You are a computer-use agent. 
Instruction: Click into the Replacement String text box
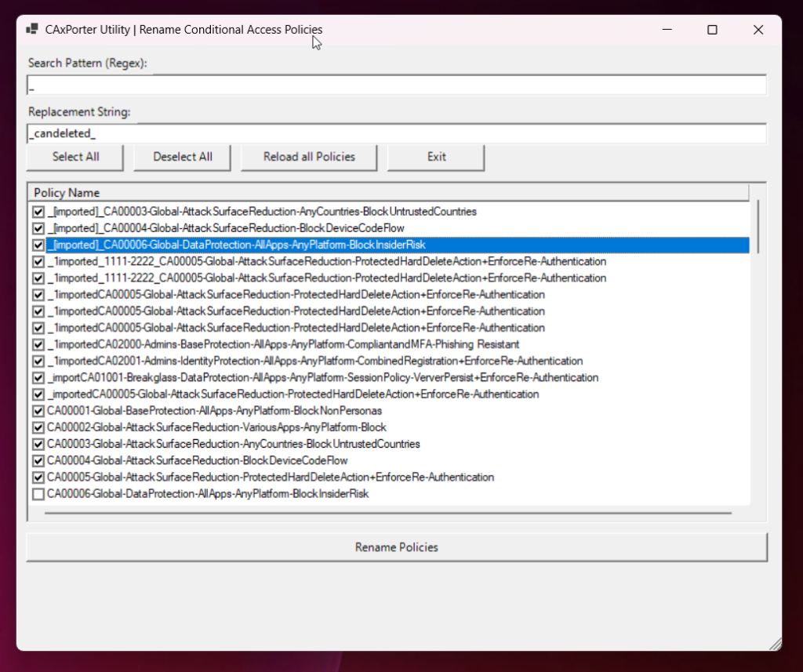pyautogui.click(x=396, y=134)
